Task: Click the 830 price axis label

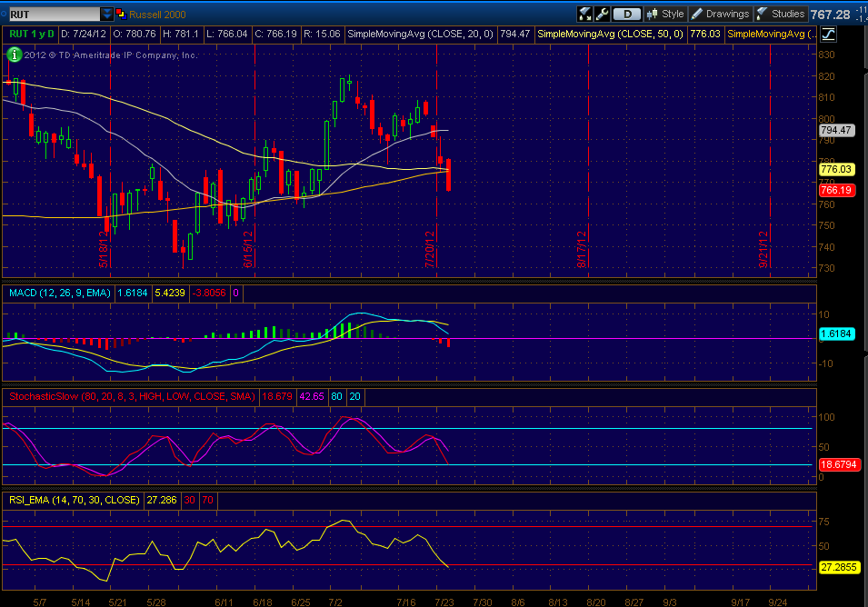Action: pos(826,55)
